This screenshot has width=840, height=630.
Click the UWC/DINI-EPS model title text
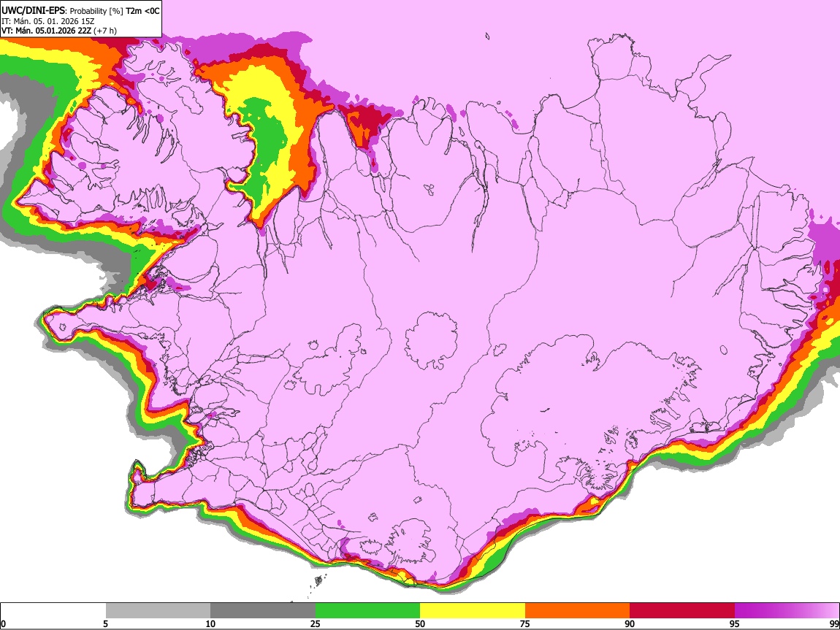(33, 11)
